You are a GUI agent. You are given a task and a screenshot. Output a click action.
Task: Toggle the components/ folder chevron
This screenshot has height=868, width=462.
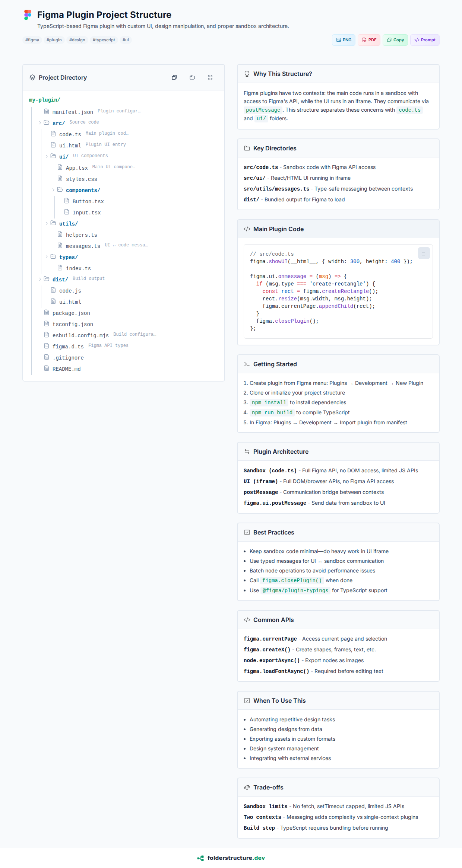(53, 190)
